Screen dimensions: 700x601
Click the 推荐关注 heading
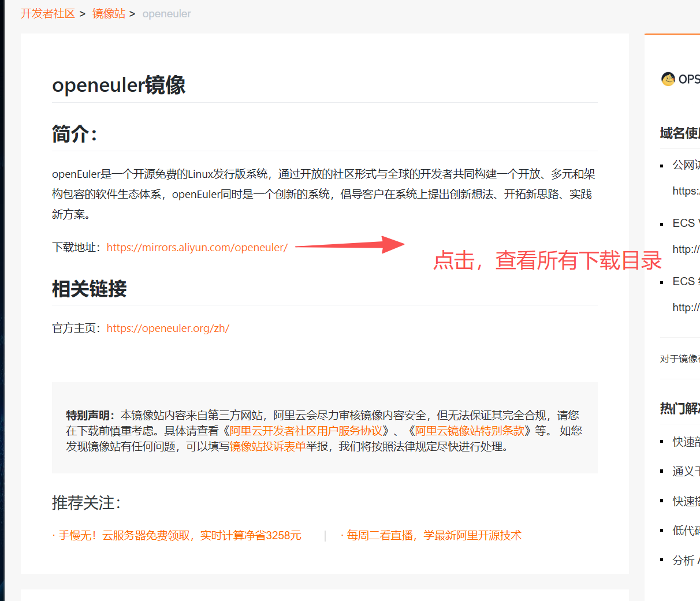pyautogui.click(x=87, y=503)
